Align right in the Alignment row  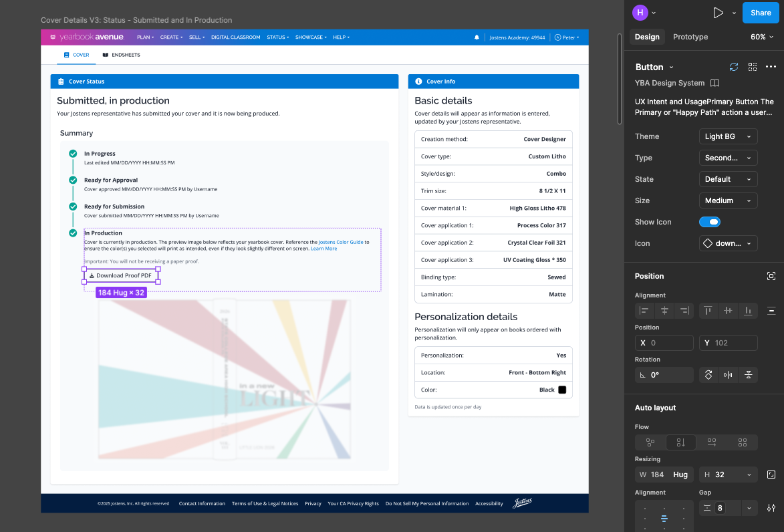pyautogui.click(x=684, y=311)
